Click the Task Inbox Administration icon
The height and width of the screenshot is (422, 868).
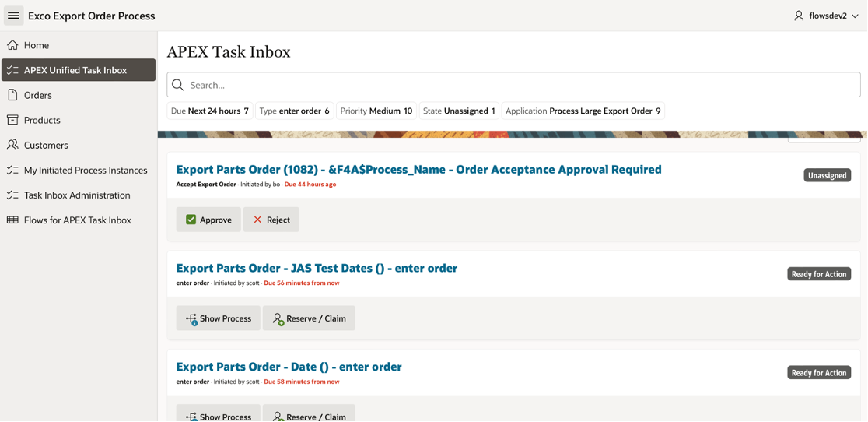tap(12, 195)
